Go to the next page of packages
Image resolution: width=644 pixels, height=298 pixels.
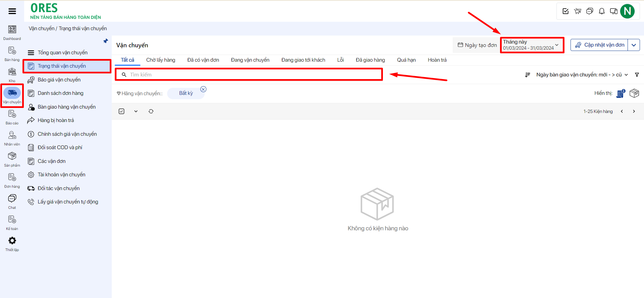[634, 111]
